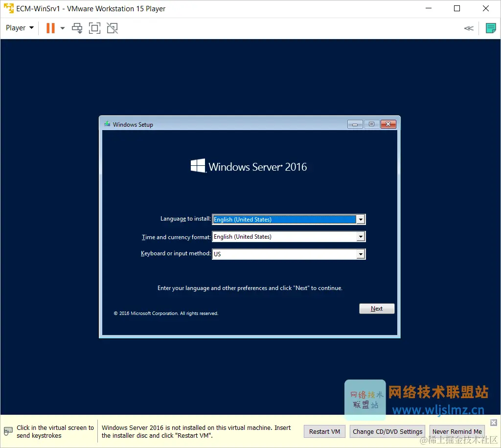
Task: Minimize the VMware Player window
Action: 429,8
